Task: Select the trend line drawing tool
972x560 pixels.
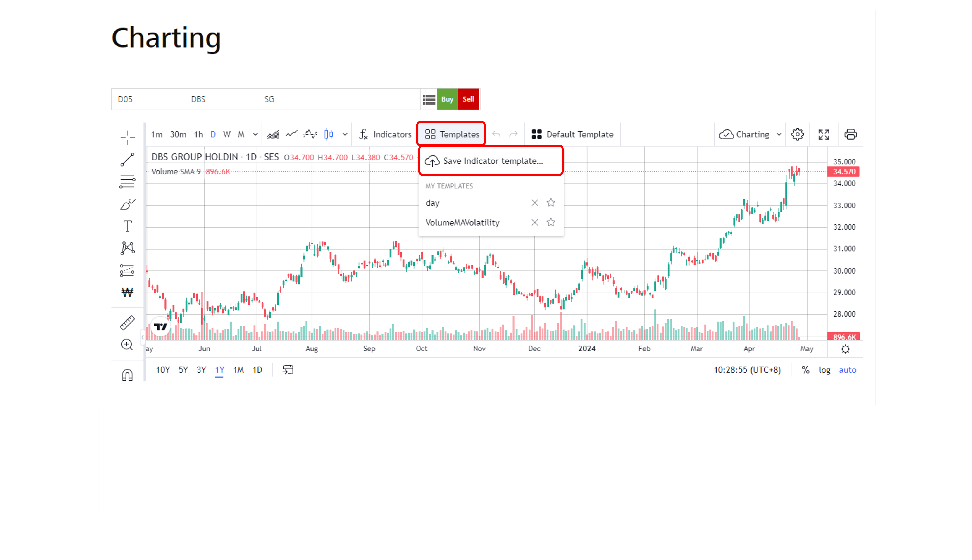Action: coord(127,159)
